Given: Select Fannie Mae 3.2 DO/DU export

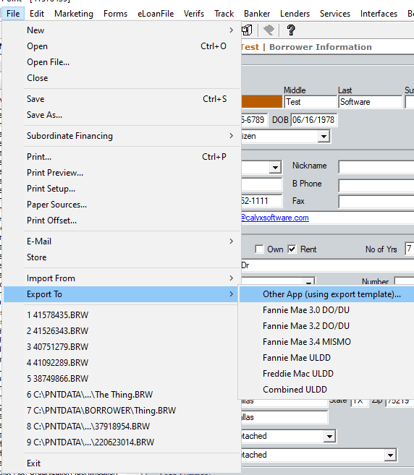Looking at the screenshot, I should (x=326, y=326).
